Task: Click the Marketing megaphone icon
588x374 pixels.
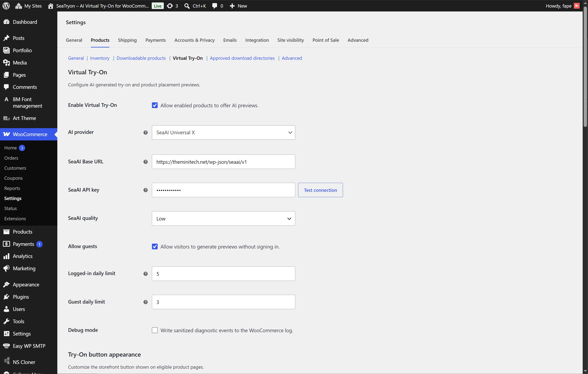Action: (7, 268)
